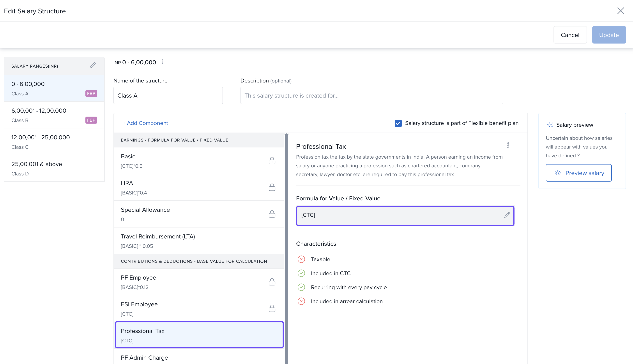Image resolution: width=633 pixels, height=364 pixels.
Task: Click the Cancel button
Action: click(x=570, y=35)
